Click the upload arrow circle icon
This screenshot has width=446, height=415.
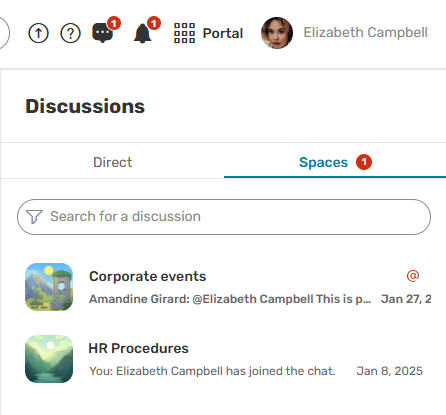tap(38, 33)
